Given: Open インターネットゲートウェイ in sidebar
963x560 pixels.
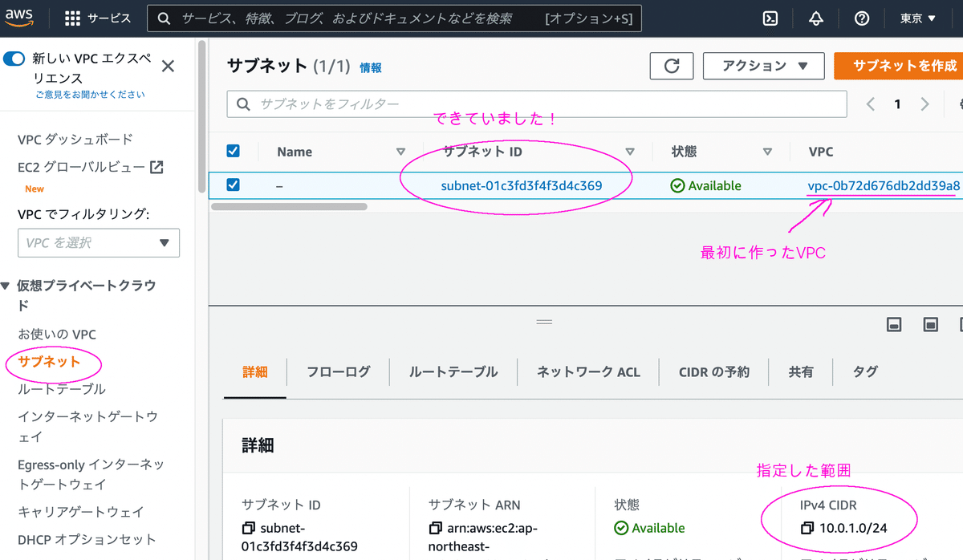Looking at the screenshot, I should point(87,427).
